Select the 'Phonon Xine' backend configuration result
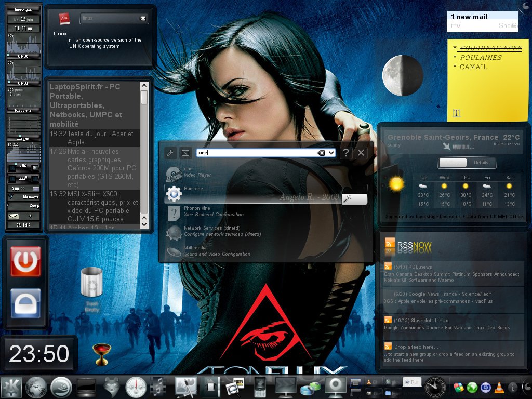 pyautogui.click(x=266, y=214)
